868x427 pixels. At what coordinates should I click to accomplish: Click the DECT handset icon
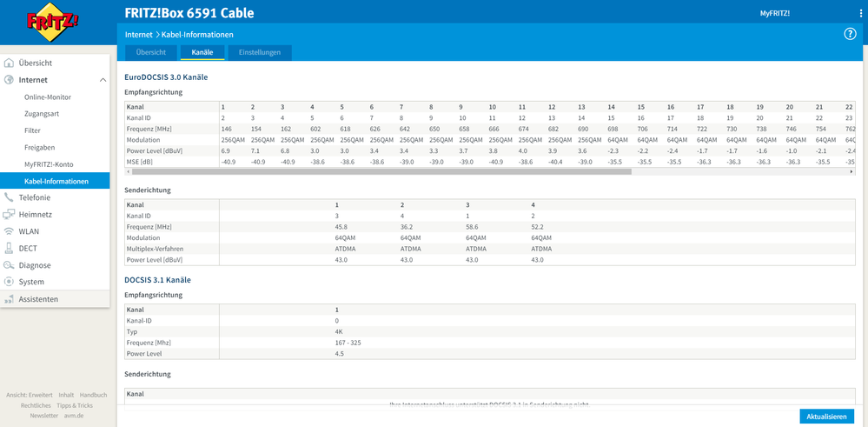pos(10,248)
